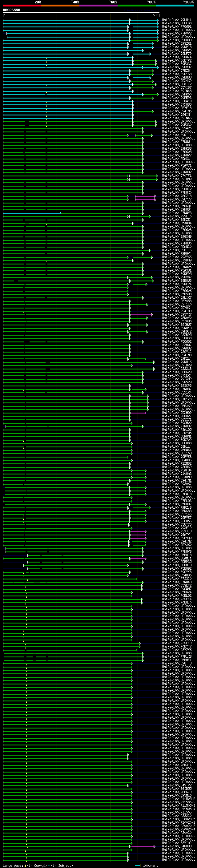Select hit UniRef100_P23220
The width and height of the screenshot is (197, 868).
177,816
